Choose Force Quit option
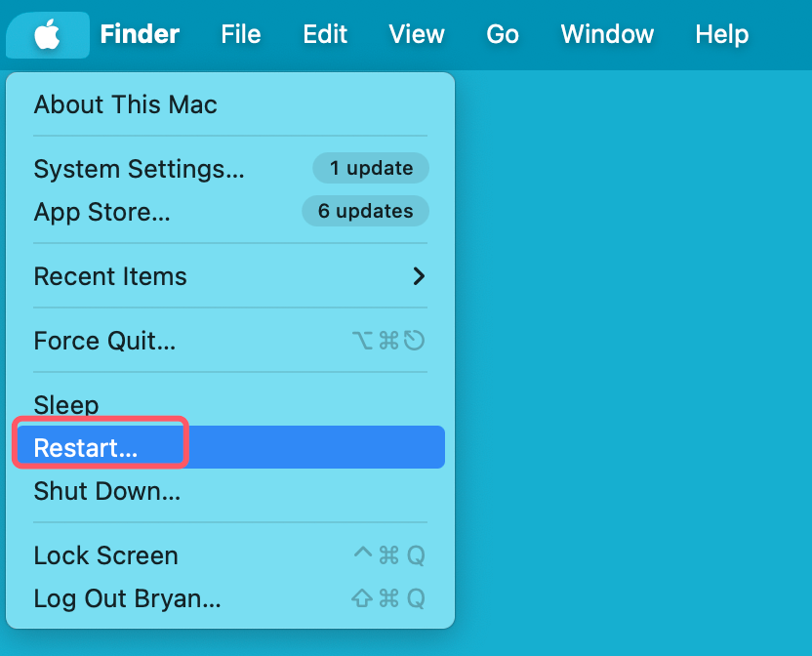Image resolution: width=812 pixels, height=656 pixels. pos(104,341)
